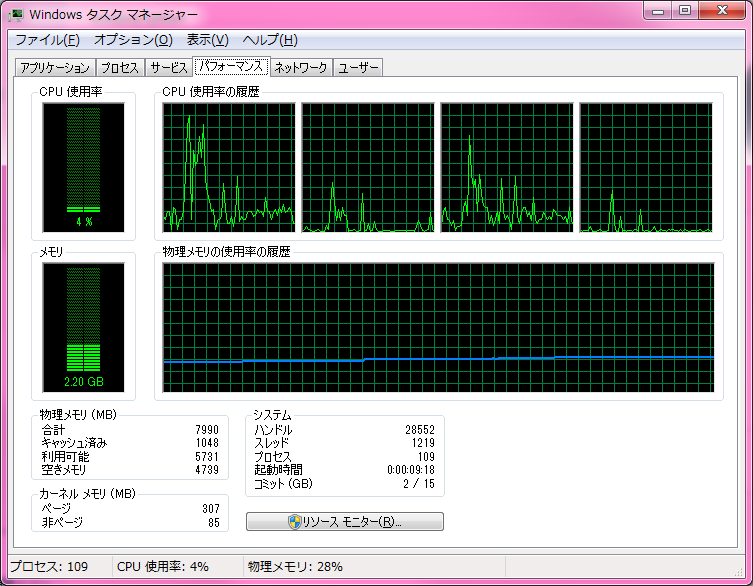Switch to the プロセス tab
The width and height of the screenshot is (753, 586).
click(120, 68)
